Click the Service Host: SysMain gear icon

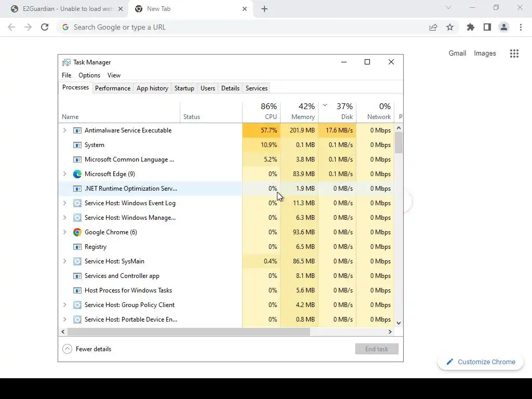tap(77, 261)
